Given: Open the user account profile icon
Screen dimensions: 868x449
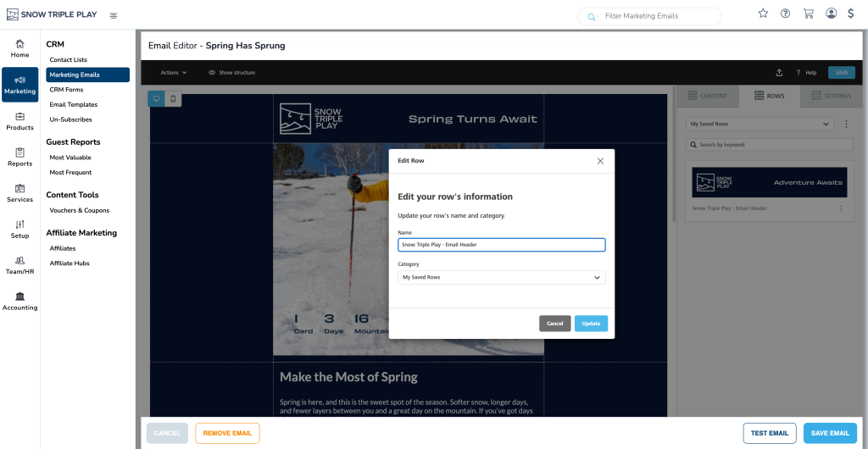Looking at the screenshot, I should click(831, 14).
